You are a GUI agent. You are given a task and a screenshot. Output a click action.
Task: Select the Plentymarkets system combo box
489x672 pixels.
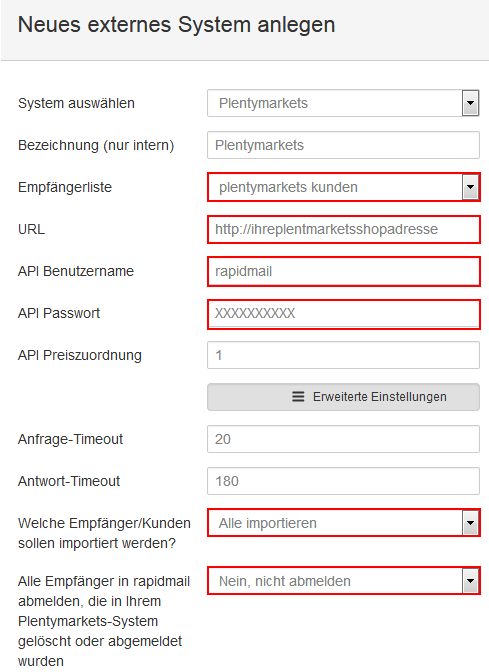click(x=343, y=103)
